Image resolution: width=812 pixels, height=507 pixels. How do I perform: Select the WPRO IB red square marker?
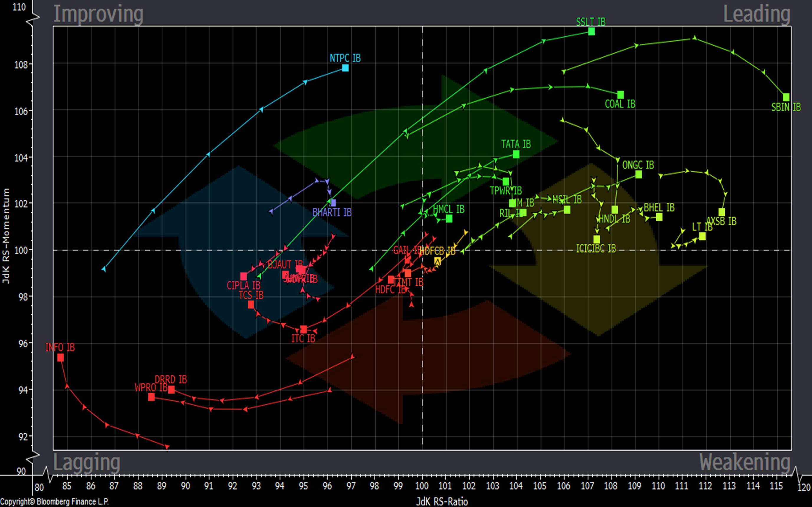point(151,397)
